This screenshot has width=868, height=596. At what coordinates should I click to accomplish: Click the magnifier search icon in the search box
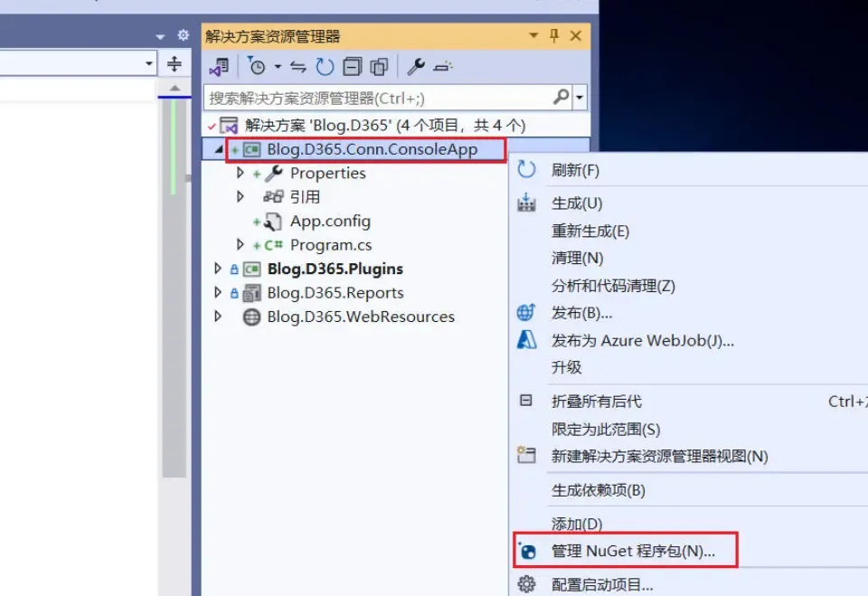point(561,98)
